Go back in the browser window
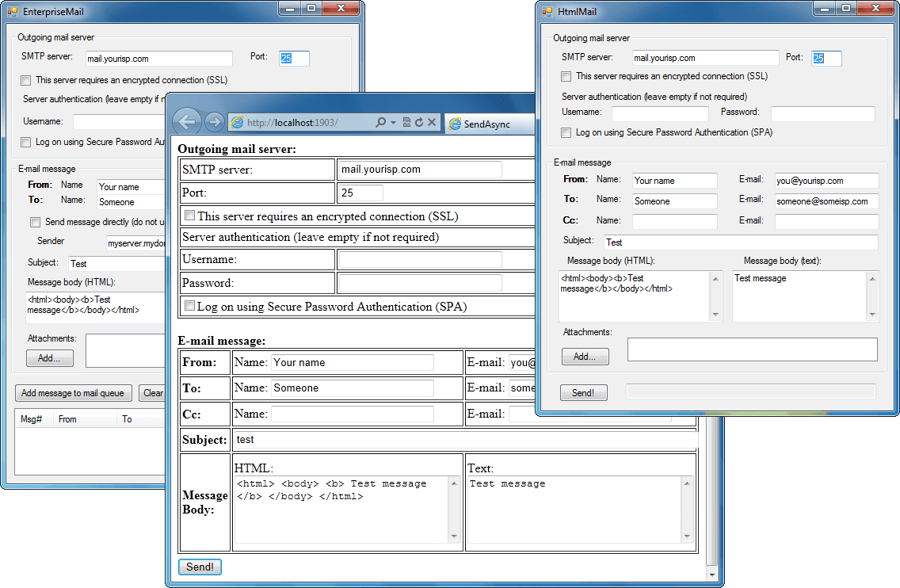Viewport: 900px width, 588px height. tap(187, 122)
